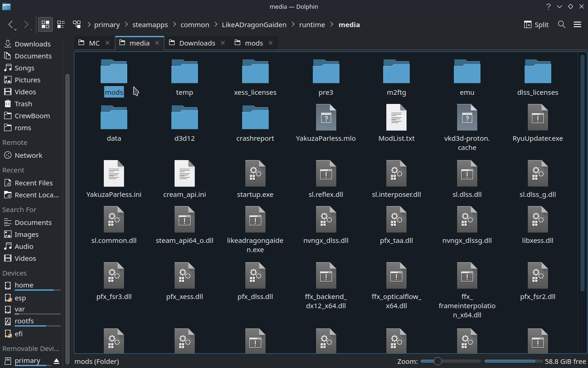The image size is (588, 368).
Task: Select the likeadragongaiden.exe file icon
Action: (x=255, y=219)
